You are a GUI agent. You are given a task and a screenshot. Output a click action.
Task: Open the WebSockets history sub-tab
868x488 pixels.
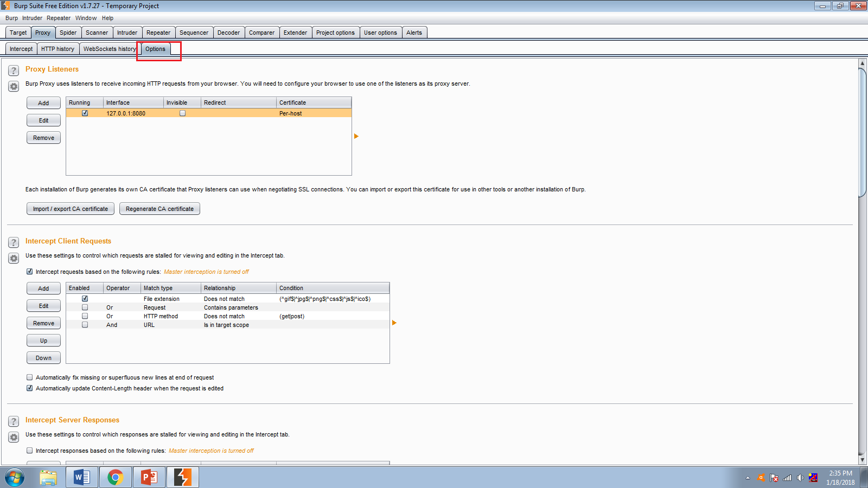point(110,49)
